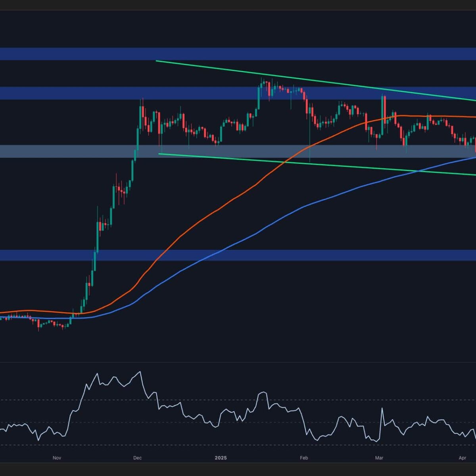Click the Apr label on time axis
This screenshot has width=476, height=476.
(463, 458)
